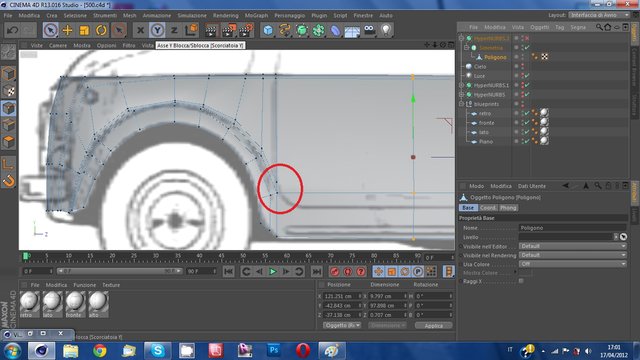
Task: Open Visibile nell'Editor dropdown
Action: 573,246
